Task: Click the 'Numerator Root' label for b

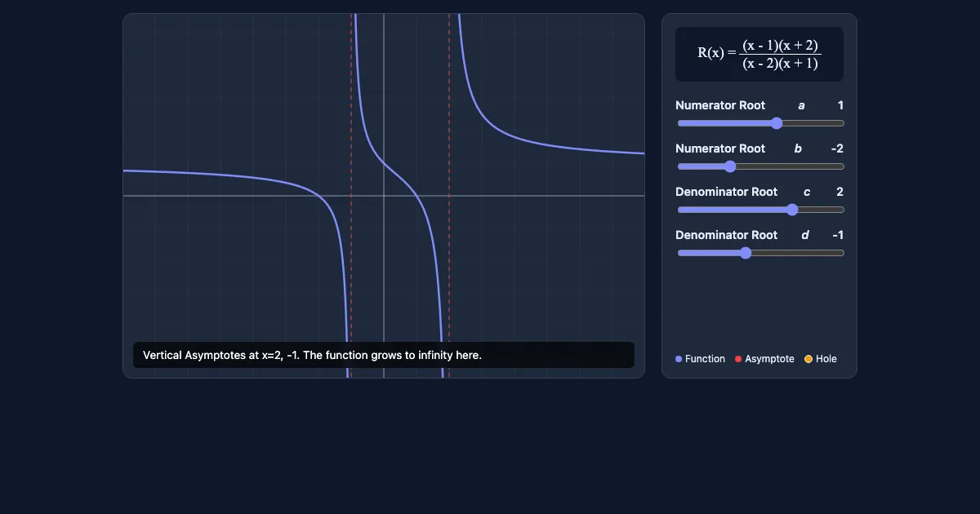Action: 720,148
